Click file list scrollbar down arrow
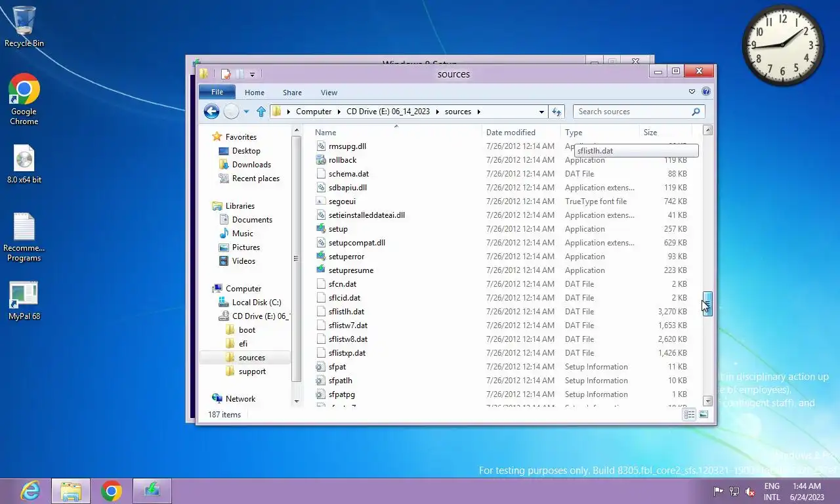840x504 pixels. pos(707,401)
